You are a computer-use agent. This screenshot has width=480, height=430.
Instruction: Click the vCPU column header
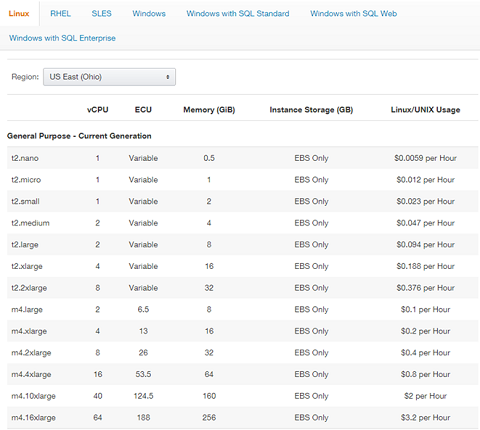98,110
